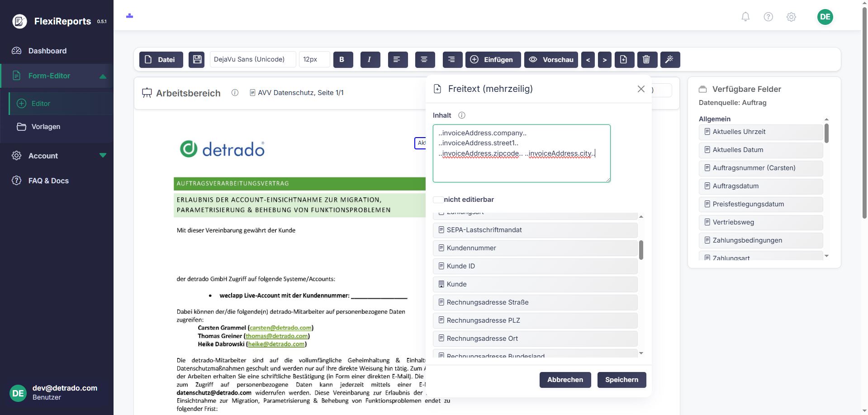
Task: Delete element using the trash icon
Action: pos(646,59)
